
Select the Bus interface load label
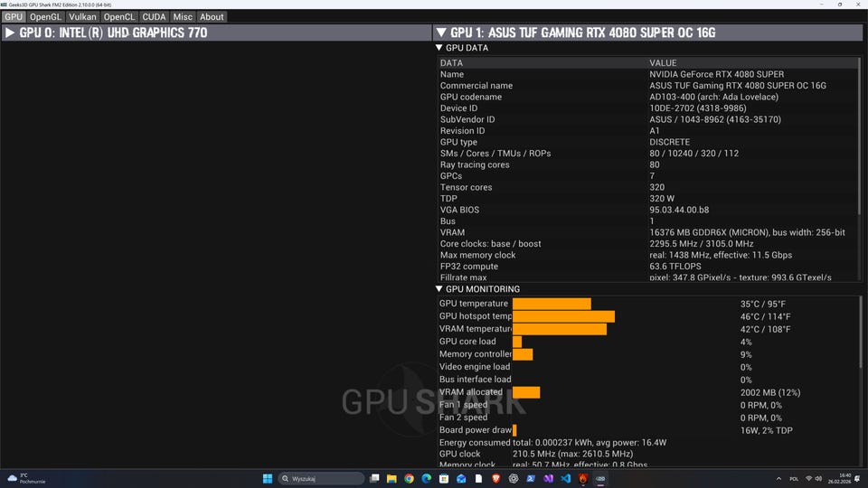point(475,379)
